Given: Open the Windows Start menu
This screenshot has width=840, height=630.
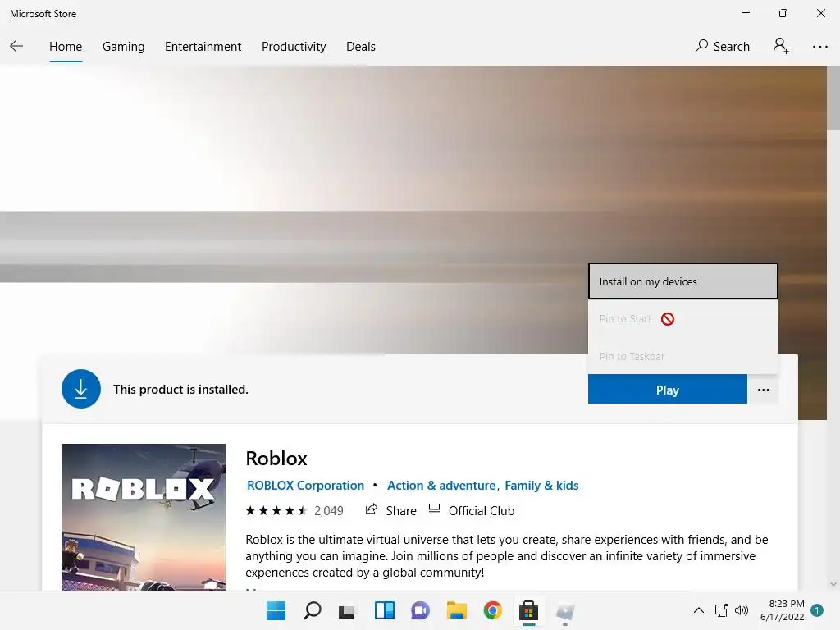Looking at the screenshot, I should tap(276, 610).
